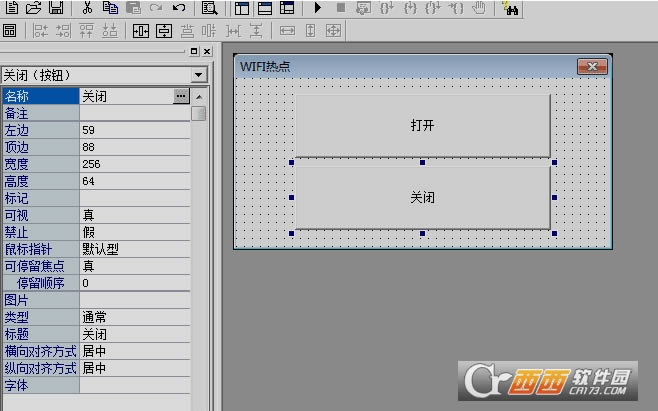
Task: Select the 打开 button on the form
Action: point(423,126)
